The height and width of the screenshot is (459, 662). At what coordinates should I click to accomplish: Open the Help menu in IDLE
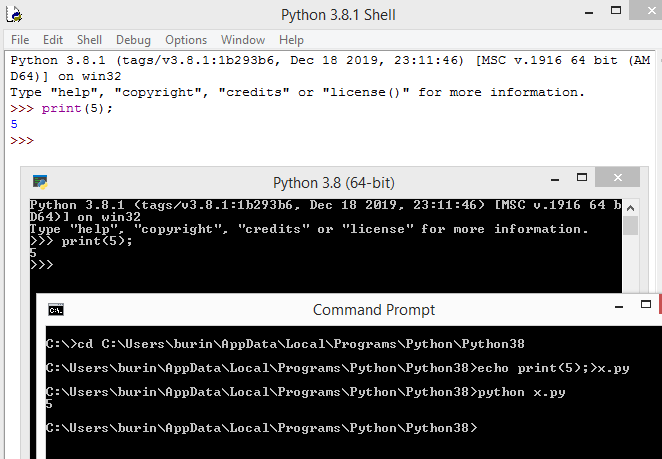291,40
